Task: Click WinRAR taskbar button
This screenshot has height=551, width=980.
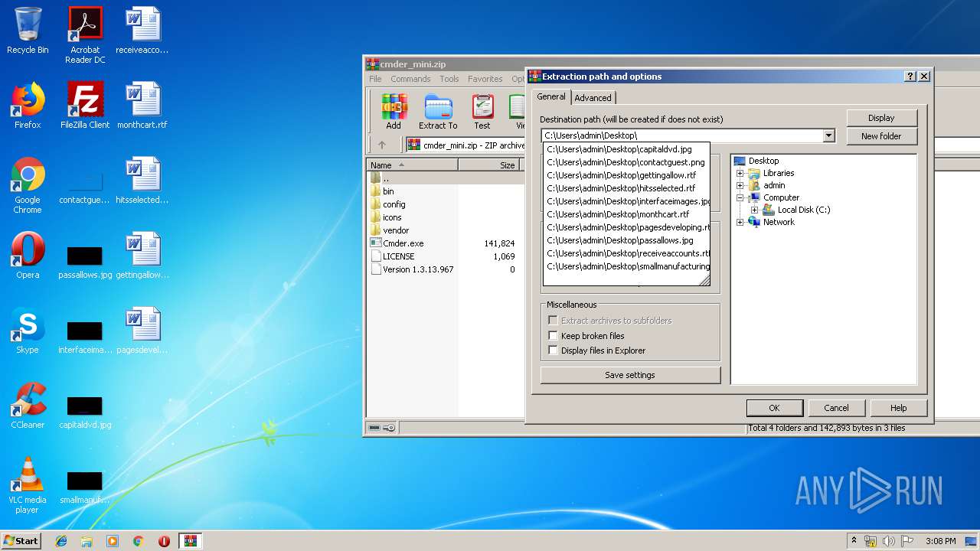Action: point(190,541)
